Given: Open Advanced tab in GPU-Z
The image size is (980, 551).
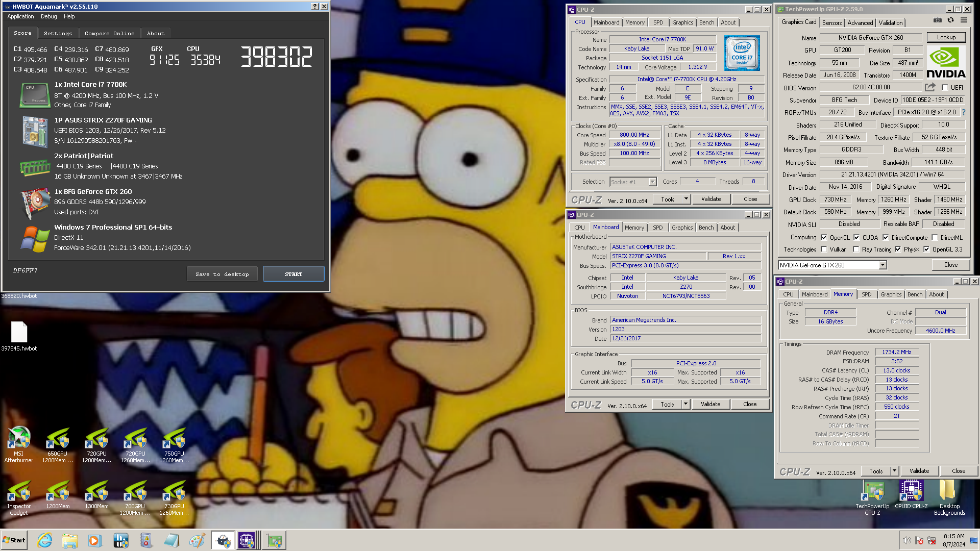Looking at the screenshot, I should pyautogui.click(x=860, y=23).
